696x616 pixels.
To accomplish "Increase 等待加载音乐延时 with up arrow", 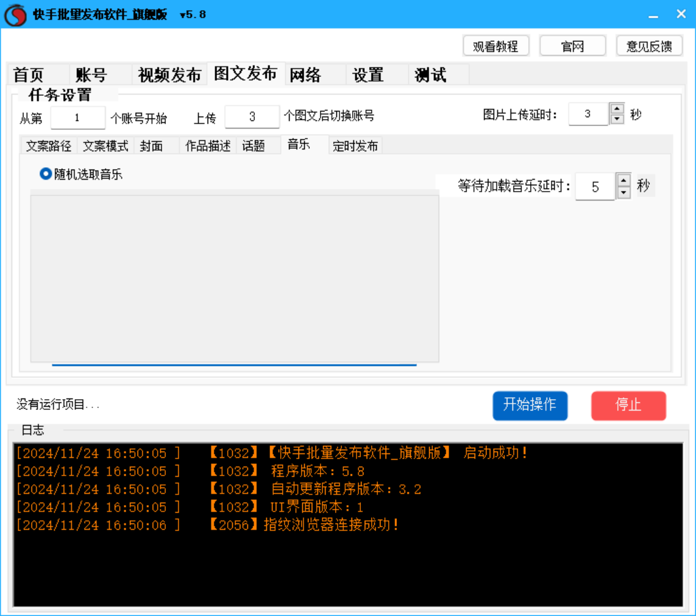I will coord(623,180).
